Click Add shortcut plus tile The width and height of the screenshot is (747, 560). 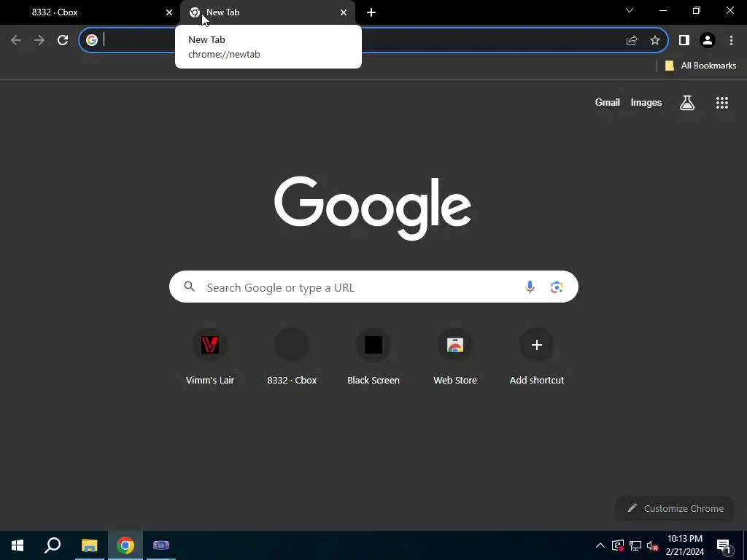[x=537, y=357]
